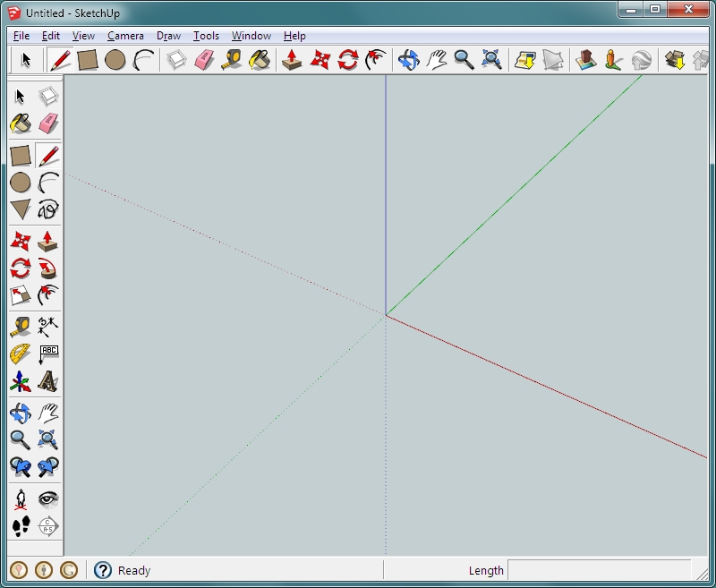Click the Position Camera tool
Screen dimensions: 716x588
(x=20, y=499)
